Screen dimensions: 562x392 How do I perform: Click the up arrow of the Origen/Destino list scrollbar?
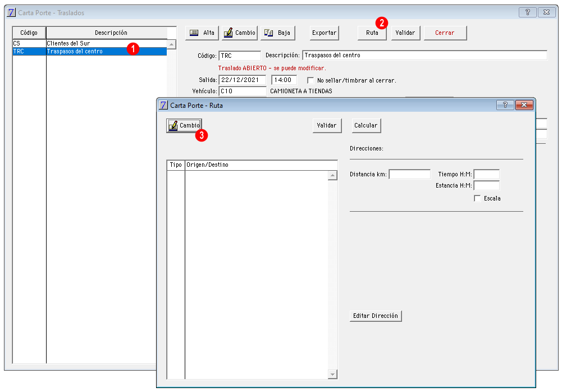332,176
